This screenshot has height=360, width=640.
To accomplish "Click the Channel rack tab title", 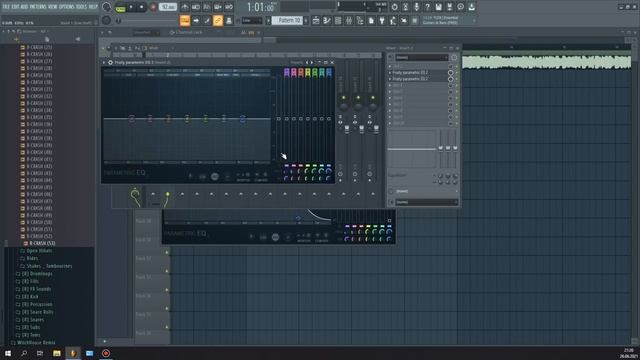I will [189, 32].
